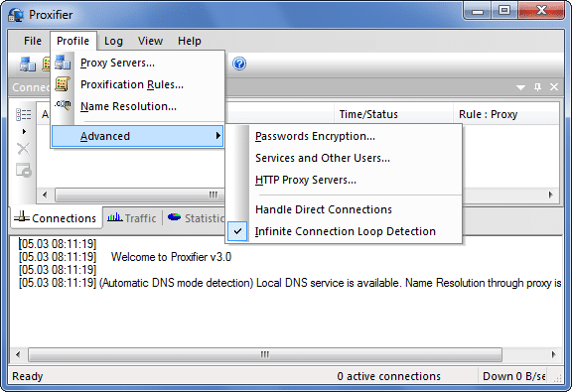Image resolution: width=572 pixels, height=392 pixels.
Task: Click 'Welcome to Proxifier v3.0' log line
Action: [171, 257]
